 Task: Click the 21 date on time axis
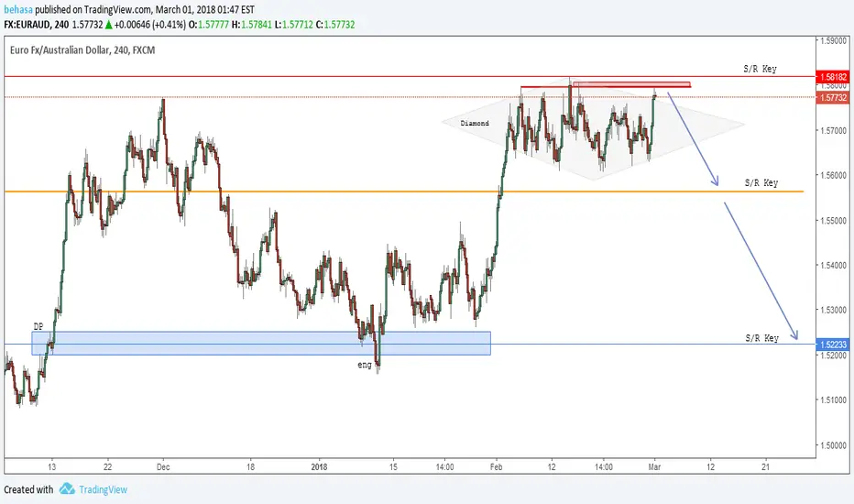coord(765,466)
